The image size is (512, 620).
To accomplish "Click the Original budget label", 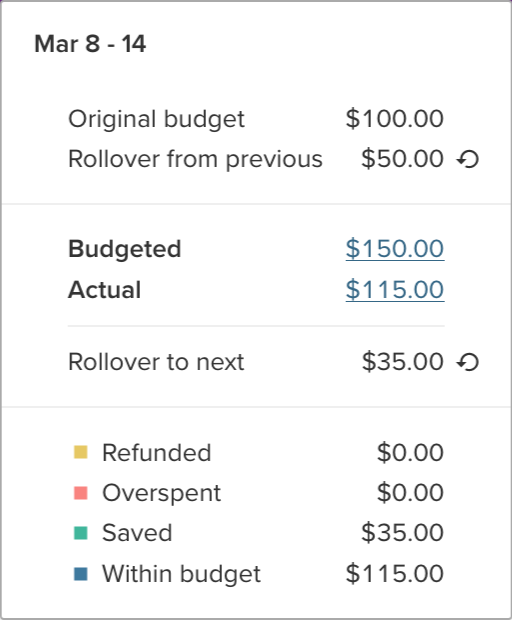I will [x=157, y=119].
